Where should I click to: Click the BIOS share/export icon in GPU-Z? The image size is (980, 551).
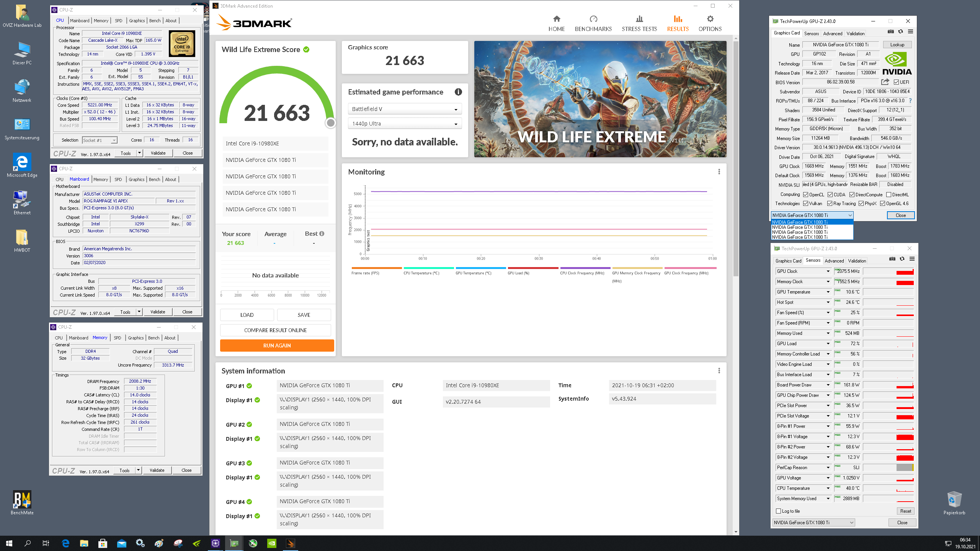(885, 82)
